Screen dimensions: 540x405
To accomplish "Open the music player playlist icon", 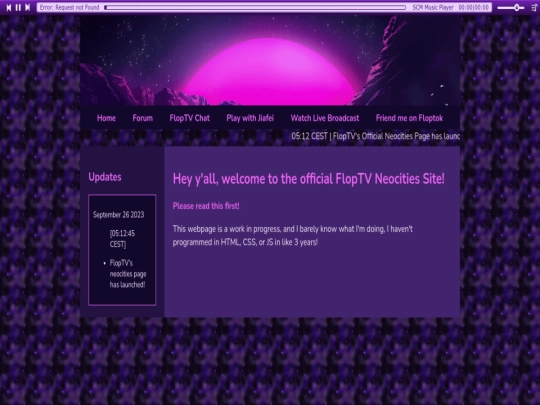I will pos(534,7).
